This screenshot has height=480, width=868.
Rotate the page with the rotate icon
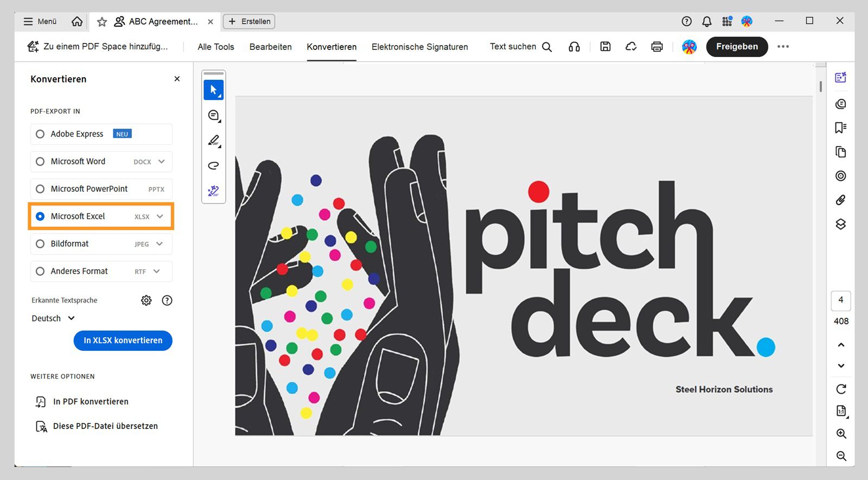point(841,389)
